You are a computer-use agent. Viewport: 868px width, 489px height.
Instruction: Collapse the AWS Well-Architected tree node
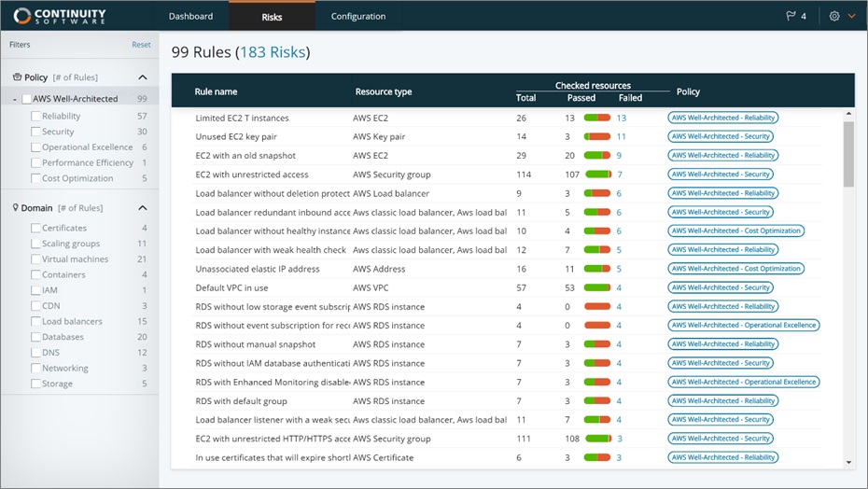click(x=15, y=99)
